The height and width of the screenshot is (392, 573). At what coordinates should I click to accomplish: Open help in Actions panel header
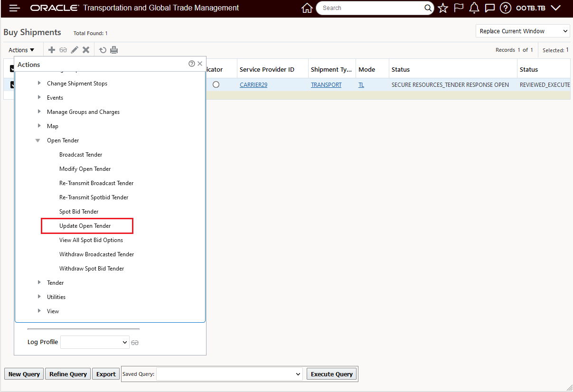pos(192,64)
